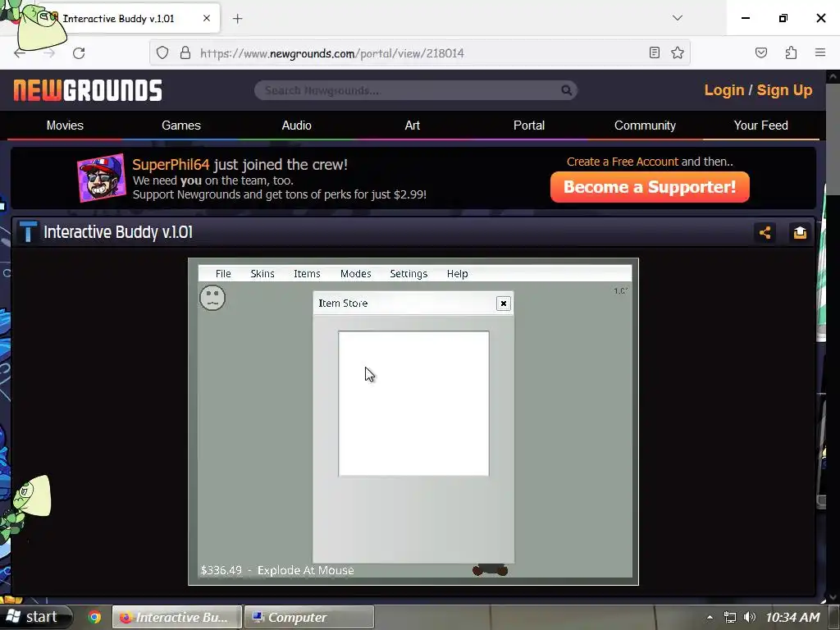The height and width of the screenshot is (630, 840).
Task: Click the Sign Up link
Action: 784,90
